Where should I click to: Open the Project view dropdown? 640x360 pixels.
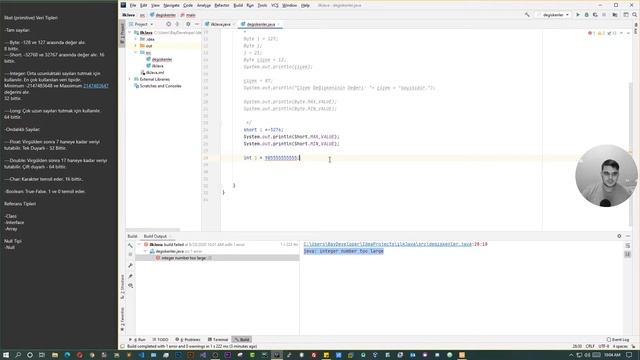[x=141, y=24]
